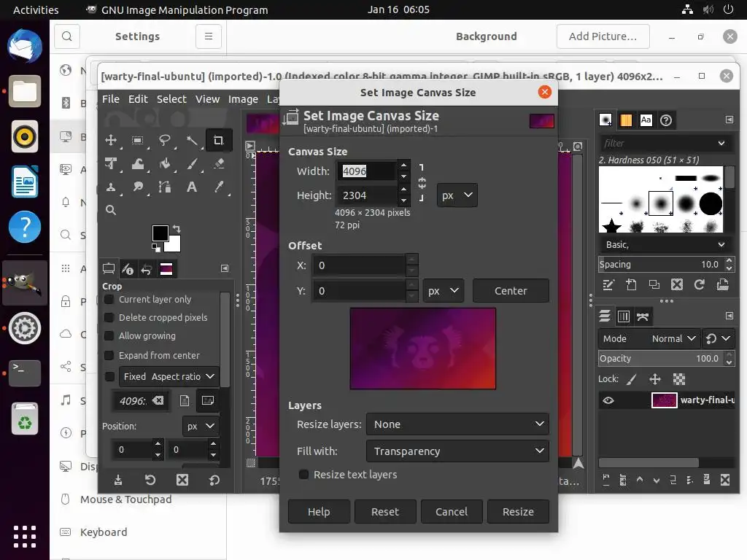747x560 pixels.
Task: Swap foreground and background colors
Action: pos(177,228)
